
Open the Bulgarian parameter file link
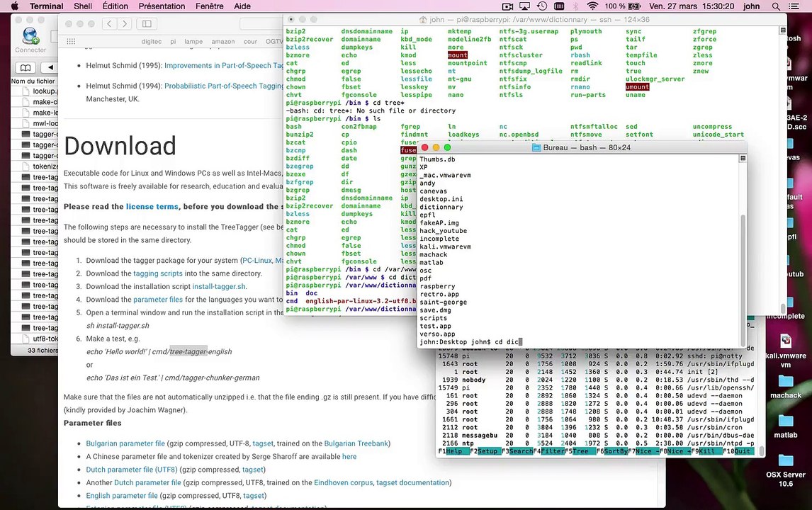pos(125,443)
